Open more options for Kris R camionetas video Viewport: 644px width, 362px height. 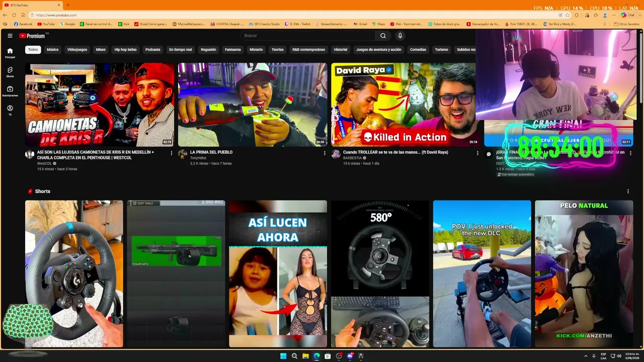(x=171, y=153)
